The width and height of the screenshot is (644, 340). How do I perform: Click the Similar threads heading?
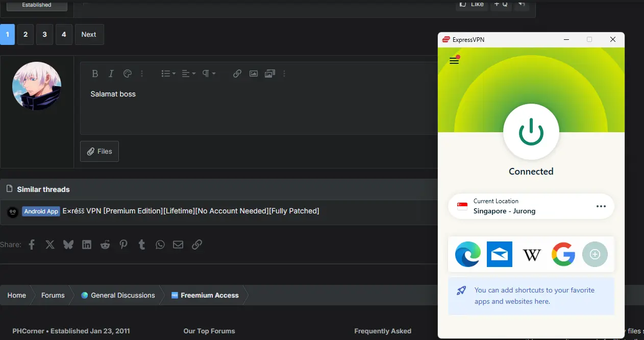point(43,189)
